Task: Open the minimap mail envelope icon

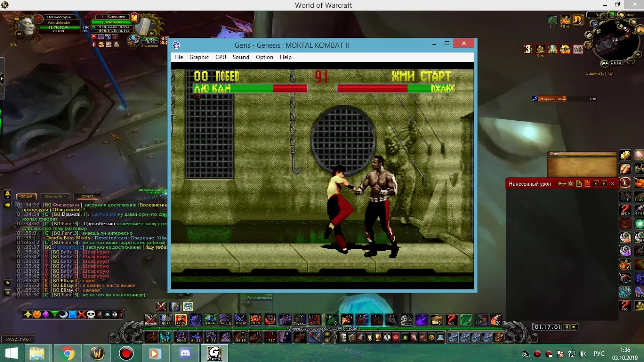Action: 589,35
